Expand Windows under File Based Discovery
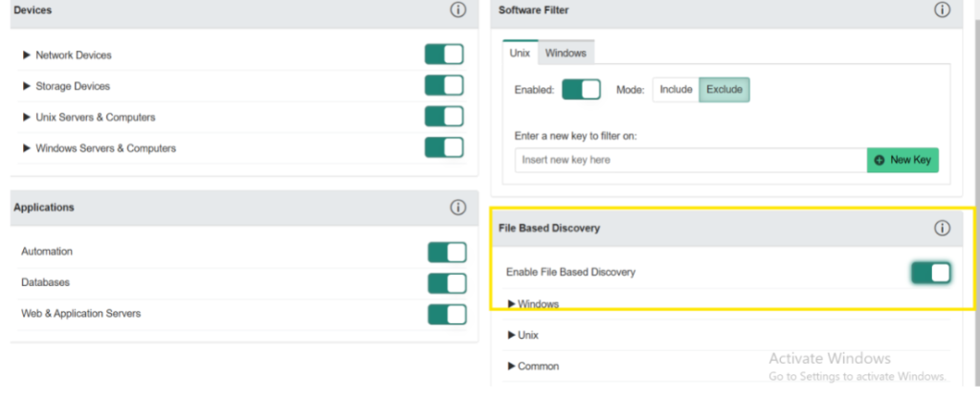Screen dimensions: 980x399 coord(512,304)
